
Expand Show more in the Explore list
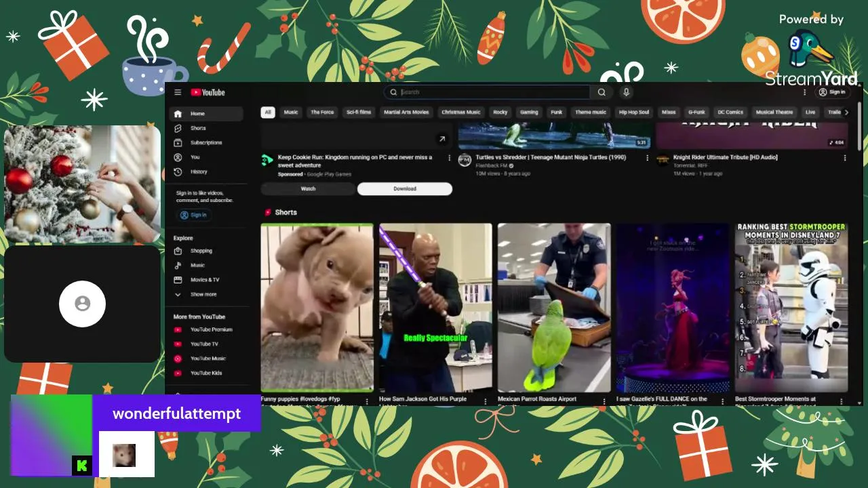[206, 294]
